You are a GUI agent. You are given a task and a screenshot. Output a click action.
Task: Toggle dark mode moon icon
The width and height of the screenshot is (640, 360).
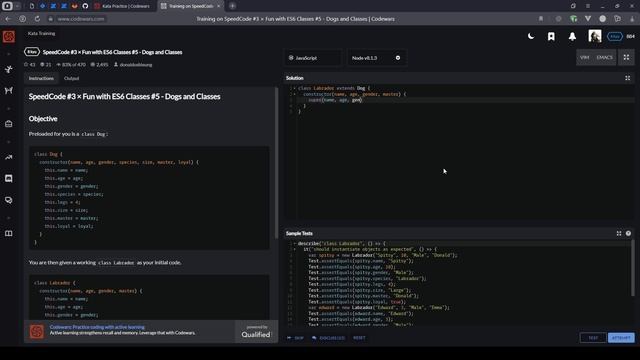pyautogui.click(x=531, y=36)
